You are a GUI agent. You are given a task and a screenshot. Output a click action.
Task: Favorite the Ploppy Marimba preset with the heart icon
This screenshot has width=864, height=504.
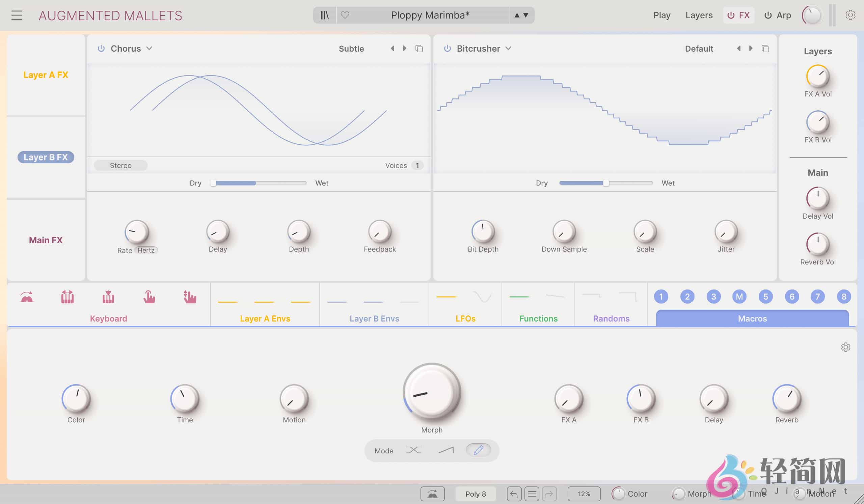click(345, 15)
